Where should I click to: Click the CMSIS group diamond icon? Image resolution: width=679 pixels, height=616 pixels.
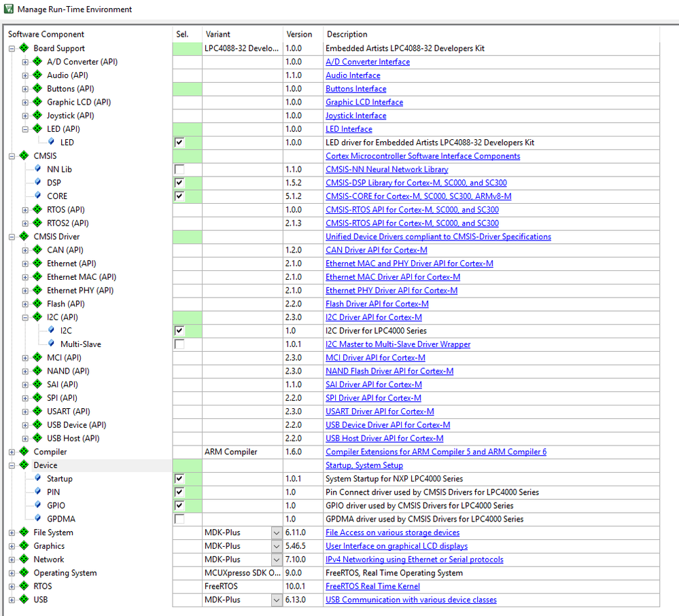24,156
